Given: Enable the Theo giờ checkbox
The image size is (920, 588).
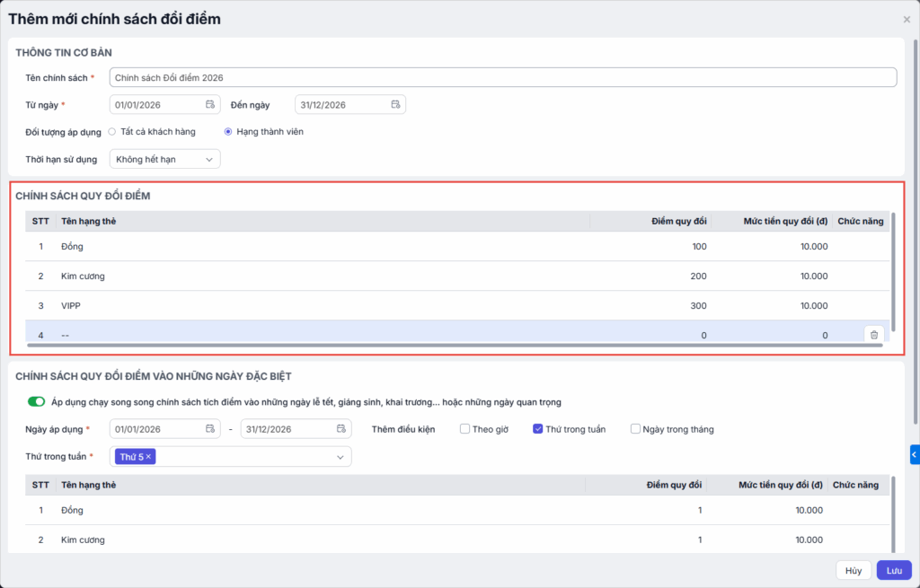Looking at the screenshot, I should click(465, 429).
